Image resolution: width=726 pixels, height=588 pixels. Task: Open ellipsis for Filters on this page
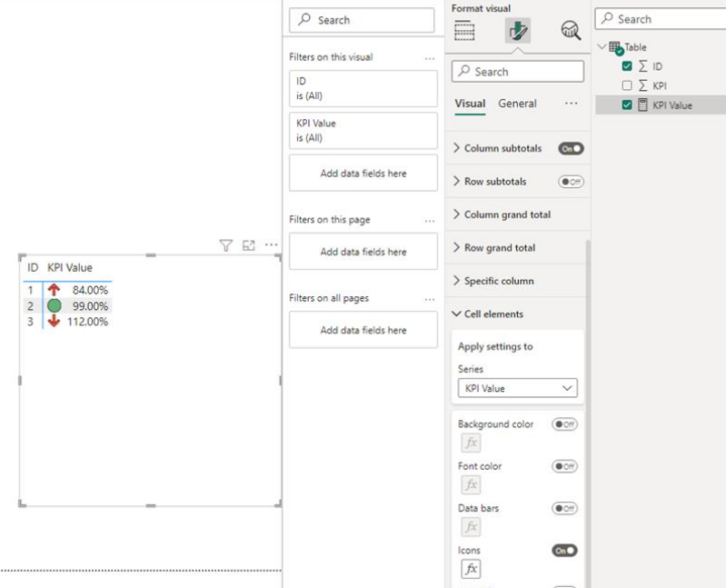click(430, 221)
